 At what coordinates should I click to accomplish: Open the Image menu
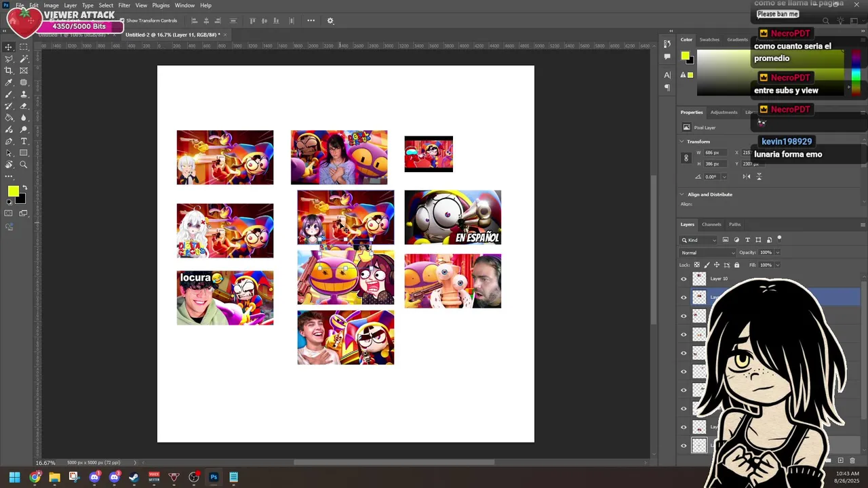click(x=51, y=5)
